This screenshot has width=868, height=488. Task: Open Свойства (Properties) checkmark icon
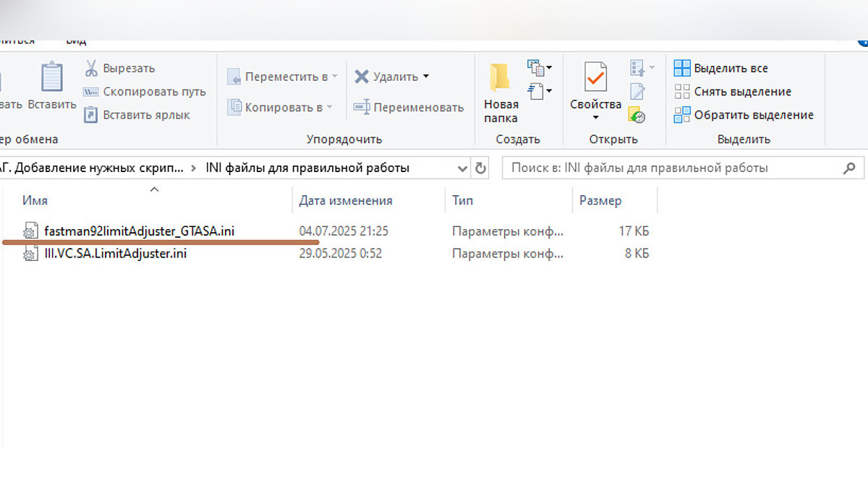pos(595,77)
